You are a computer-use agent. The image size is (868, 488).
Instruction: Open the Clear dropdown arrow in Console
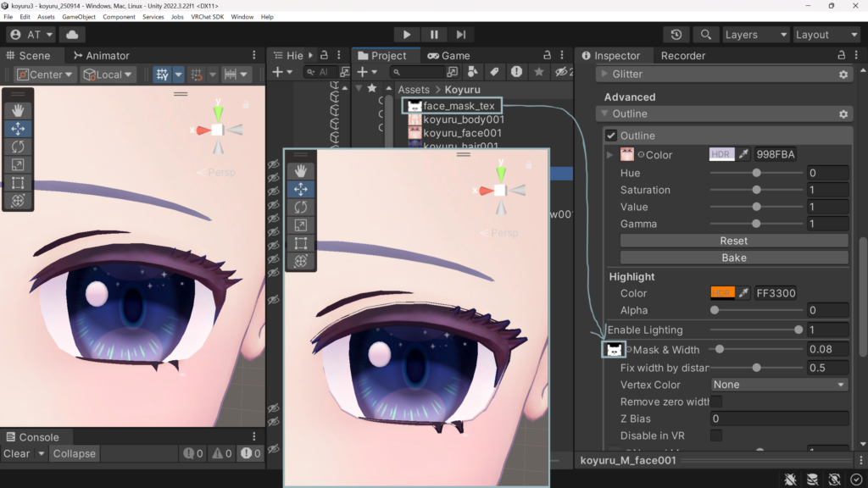tap(41, 454)
